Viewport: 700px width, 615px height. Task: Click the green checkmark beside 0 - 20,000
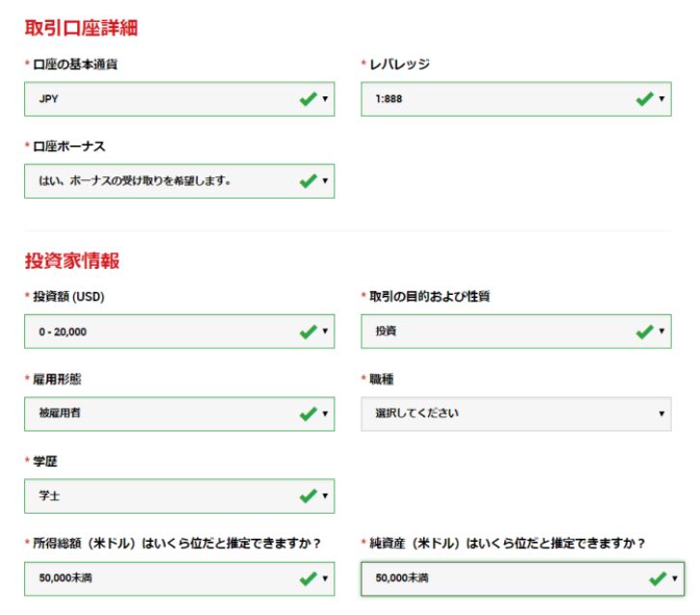click(x=309, y=332)
